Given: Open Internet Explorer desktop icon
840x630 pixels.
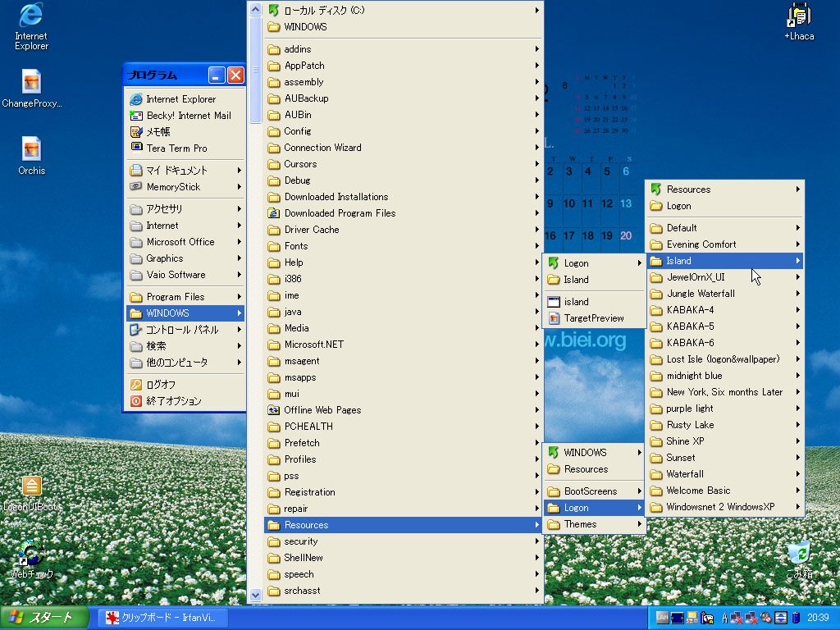Looking at the screenshot, I should pos(31,27).
